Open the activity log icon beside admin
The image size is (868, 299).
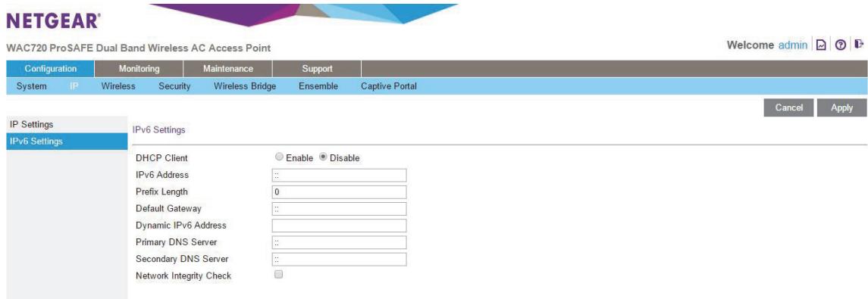click(x=822, y=45)
